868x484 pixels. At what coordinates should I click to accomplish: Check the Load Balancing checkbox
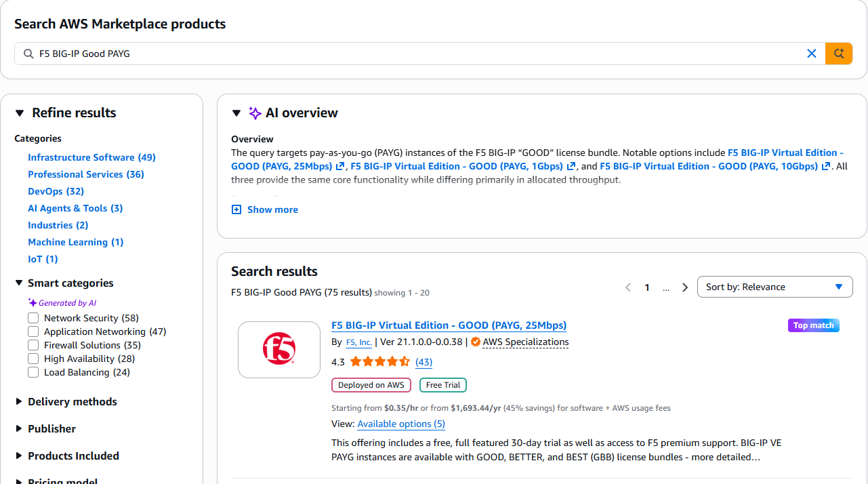tap(33, 372)
